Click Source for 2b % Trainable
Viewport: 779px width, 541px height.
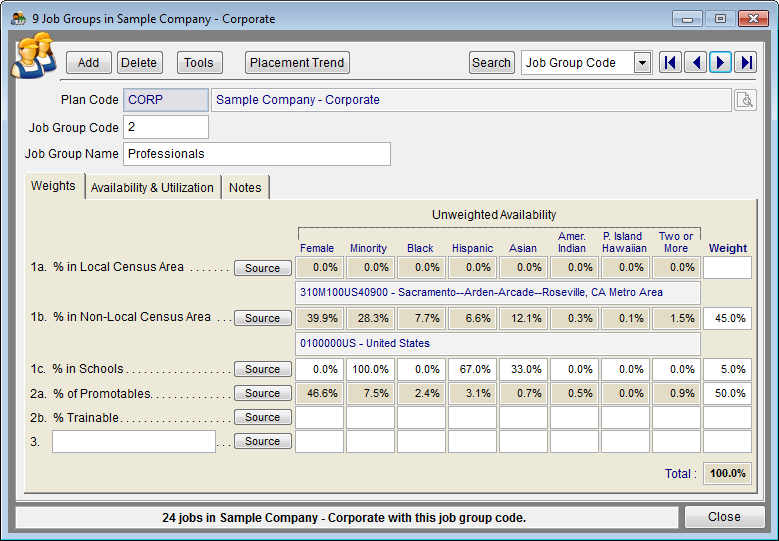(x=262, y=417)
